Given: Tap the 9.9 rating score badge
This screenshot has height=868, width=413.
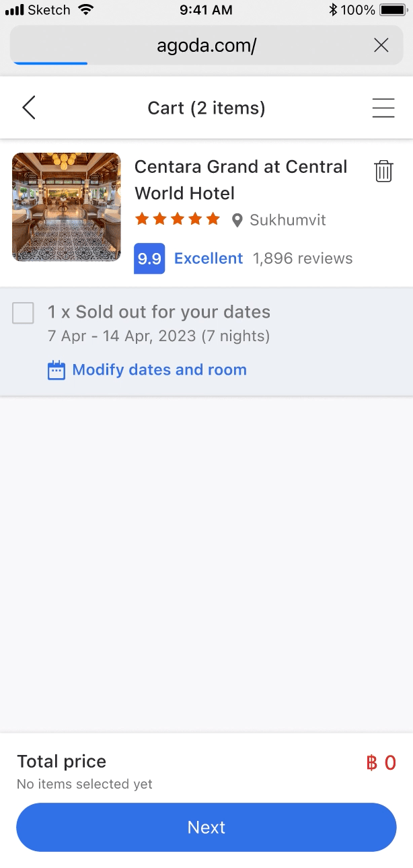Looking at the screenshot, I should pyautogui.click(x=149, y=259).
